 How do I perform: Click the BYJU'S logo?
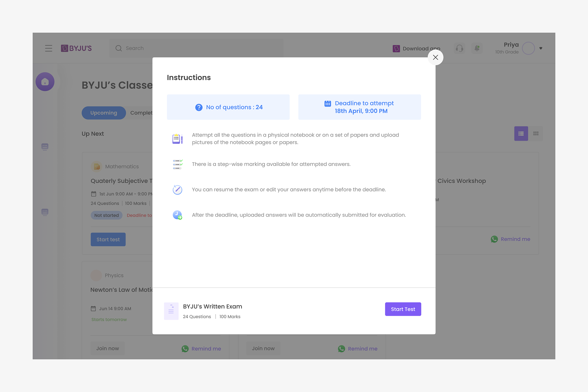pos(76,48)
